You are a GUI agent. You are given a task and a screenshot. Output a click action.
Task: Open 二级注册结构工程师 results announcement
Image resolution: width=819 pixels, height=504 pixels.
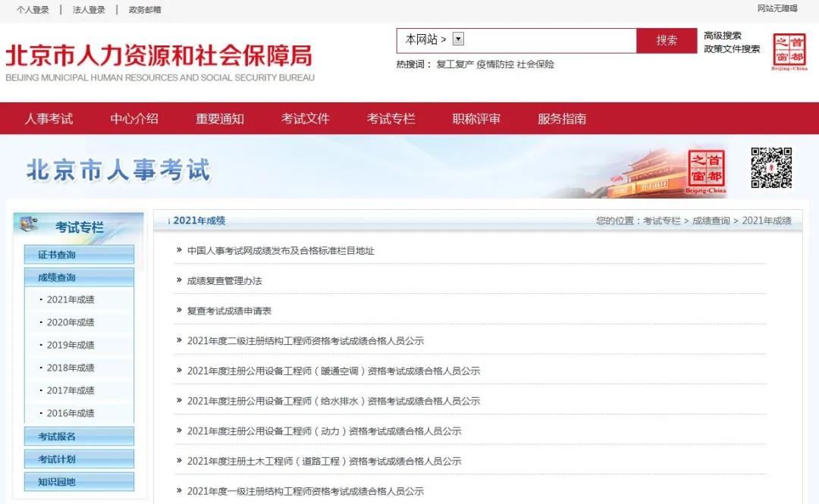(306, 340)
